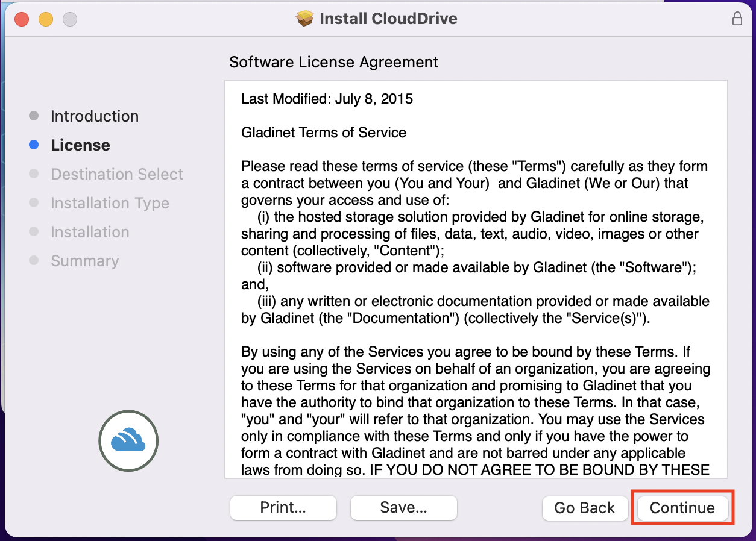This screenshot has width=756, height=541.
Task: Click the 'Gladinet Terms of Service' line
Action: pos(324,133)
